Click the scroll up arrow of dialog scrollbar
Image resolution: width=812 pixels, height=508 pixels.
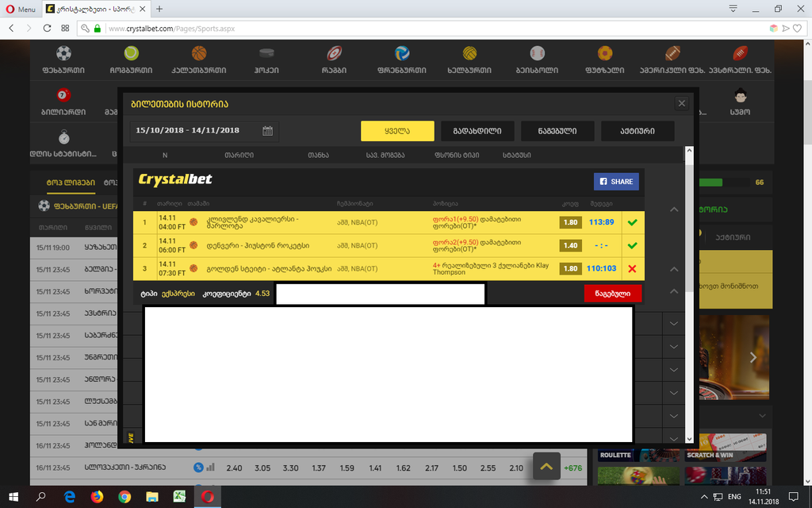coord(689,151)
